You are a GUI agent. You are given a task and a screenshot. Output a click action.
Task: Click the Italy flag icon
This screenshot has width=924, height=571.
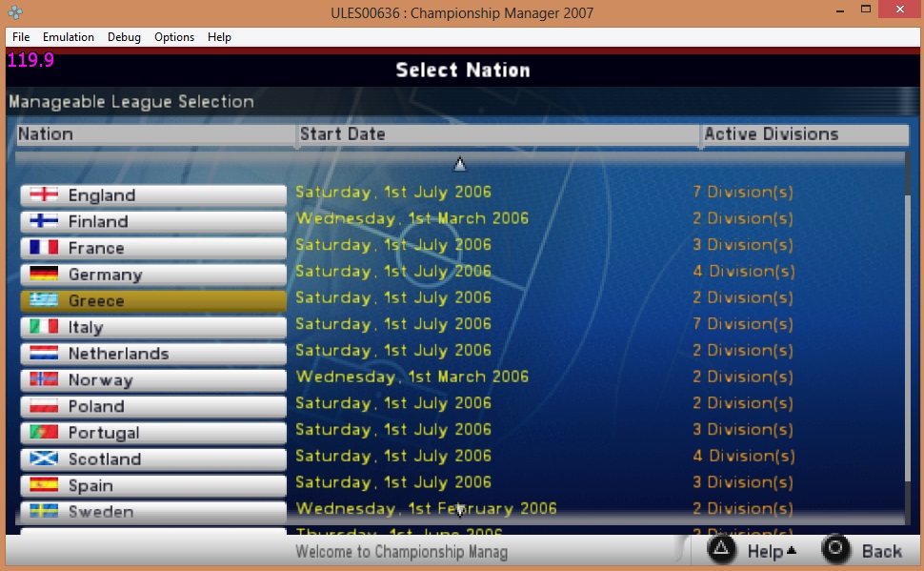click(44, 327)
